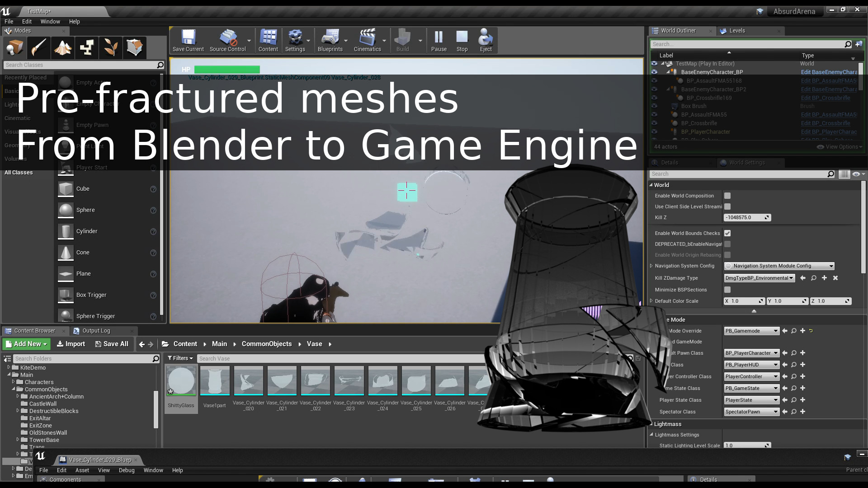868x488 pixels.
Task: Click the Cone placement icon
Action: 66,253
